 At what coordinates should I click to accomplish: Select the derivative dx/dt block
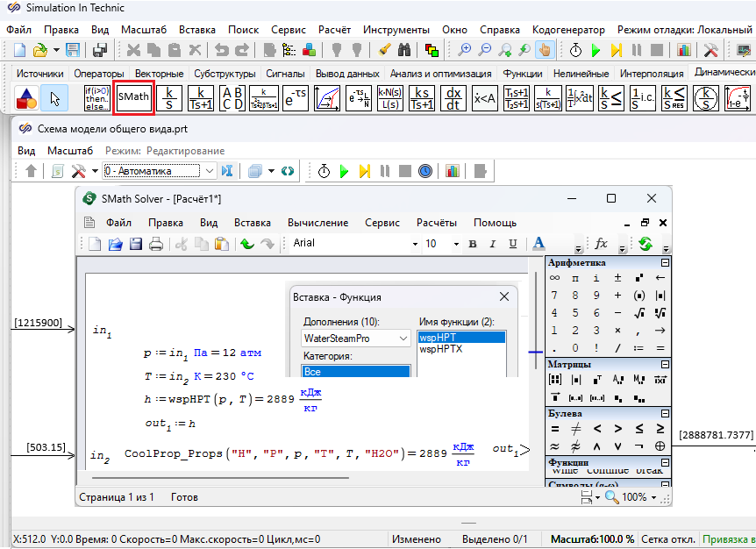point(453,98)
